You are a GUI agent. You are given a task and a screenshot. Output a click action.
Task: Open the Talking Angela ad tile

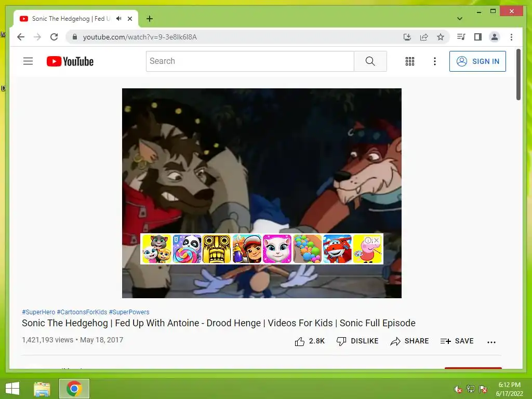tap(277, 249)
